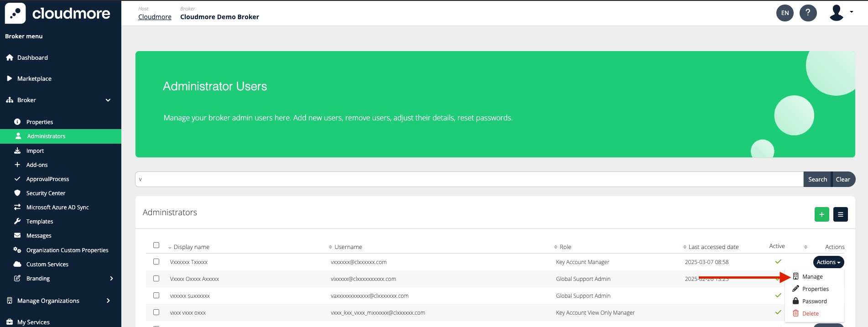Collapse the Broker menu section

tap(108, 100)
